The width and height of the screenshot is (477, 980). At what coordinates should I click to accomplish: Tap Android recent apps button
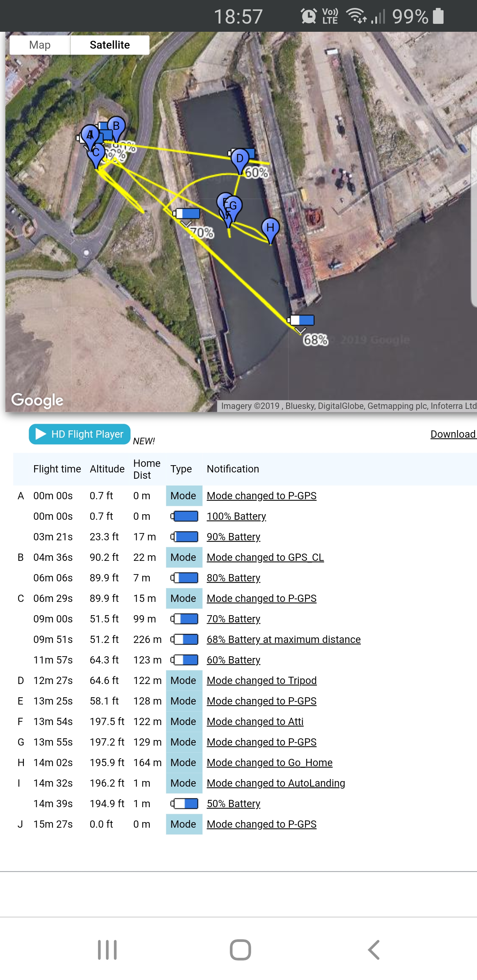pos(107,950)
